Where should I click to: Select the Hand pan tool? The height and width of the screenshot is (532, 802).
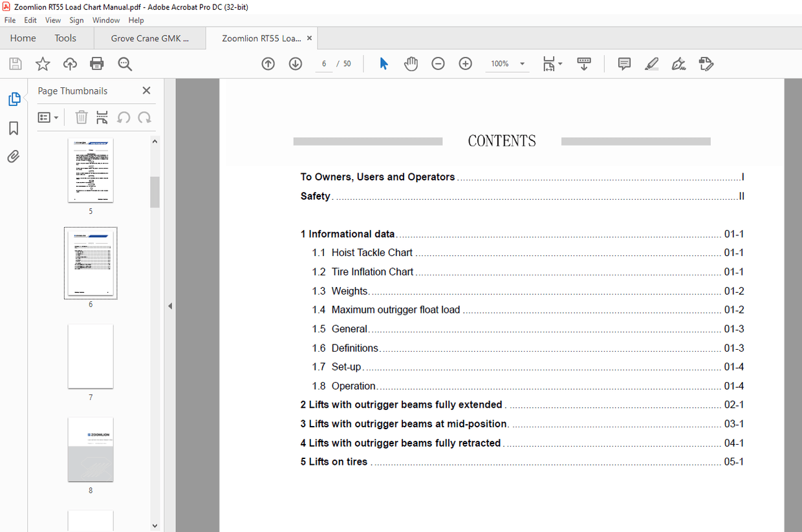point(411,63)
